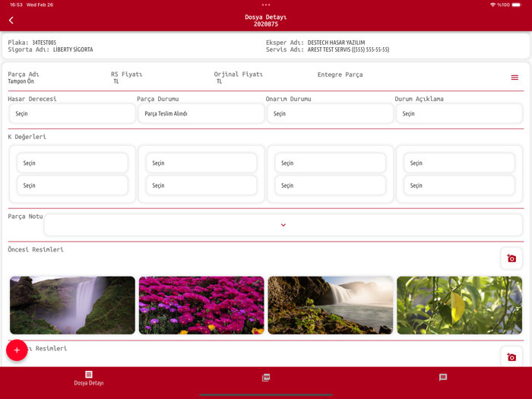Tap the Wi-Fi status icon
This screenshot has height=399, width=532.
point(492,5)
